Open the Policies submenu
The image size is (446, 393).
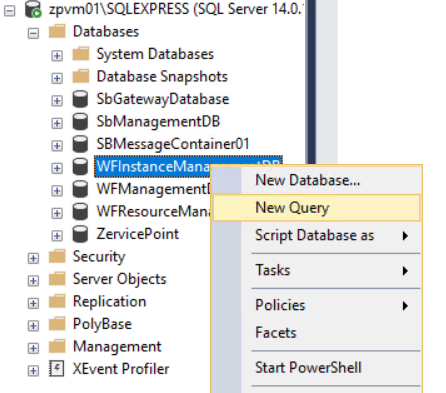point(317,305)
